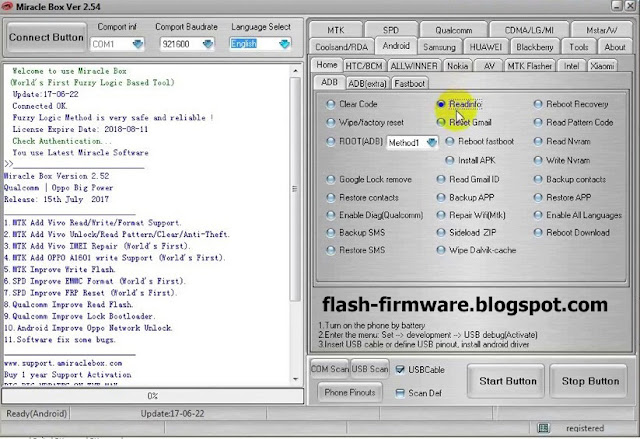This screenshot has width=640, height=439.
Task: Open the Nokia sub-tab
Action: (457, 66)
